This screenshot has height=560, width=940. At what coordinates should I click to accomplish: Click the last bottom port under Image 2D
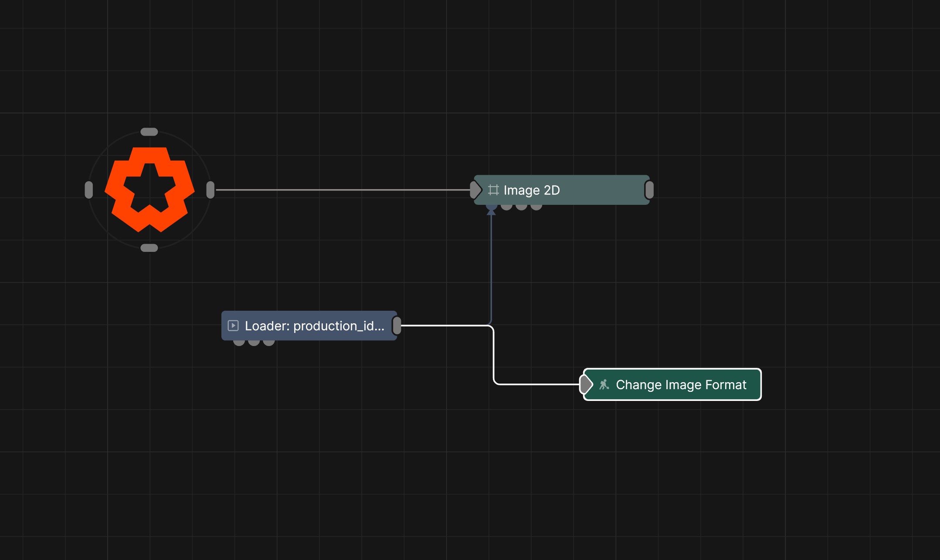pos(536,207)
